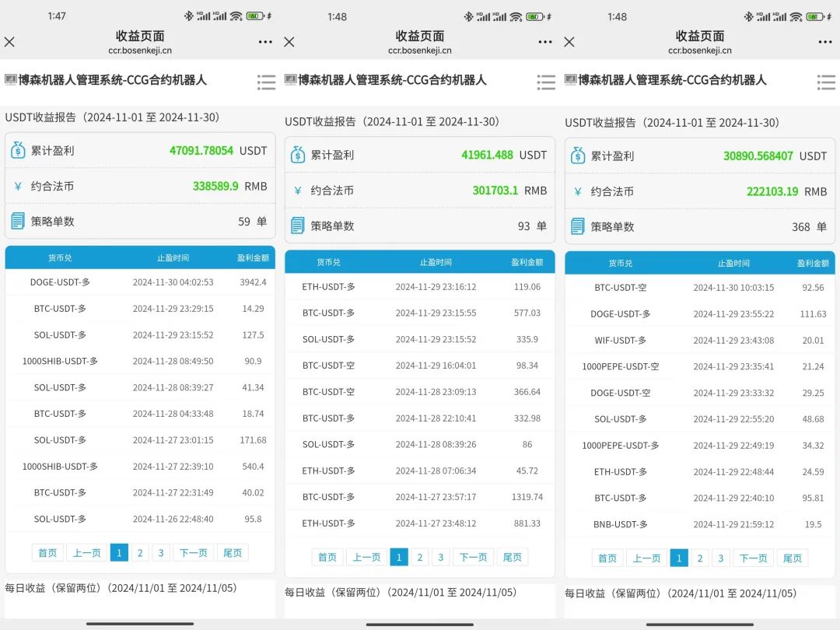Select page 2 in middle phone pagination
The width and height of the screenshot is (840, 630).
pyautogui.click(x=419, y=557)
